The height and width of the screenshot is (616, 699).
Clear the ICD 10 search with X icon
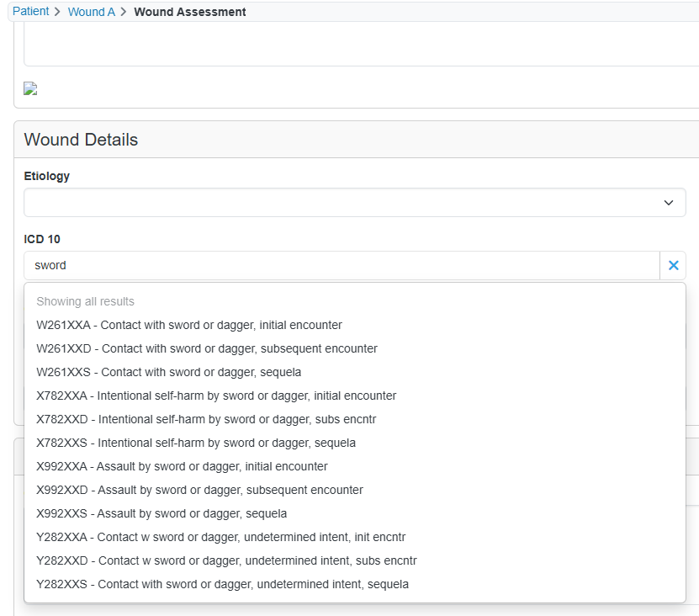tap(673, 265)
